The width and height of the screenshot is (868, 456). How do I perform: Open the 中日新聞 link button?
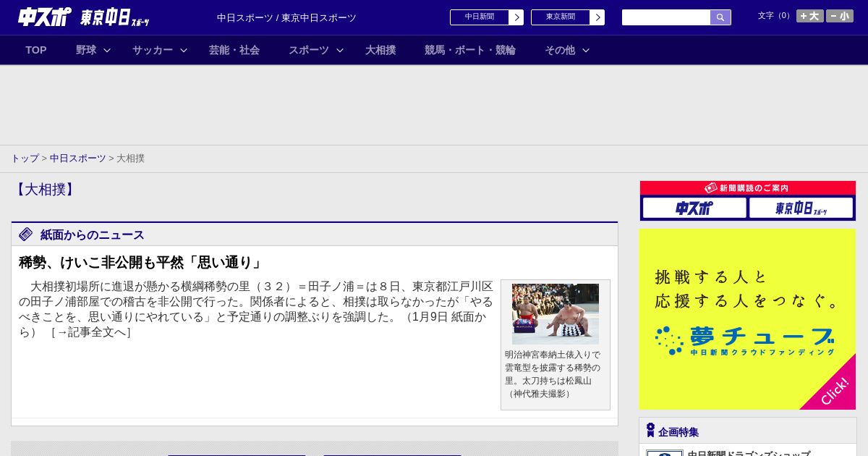pyautogui.click(x=479, y=17)
